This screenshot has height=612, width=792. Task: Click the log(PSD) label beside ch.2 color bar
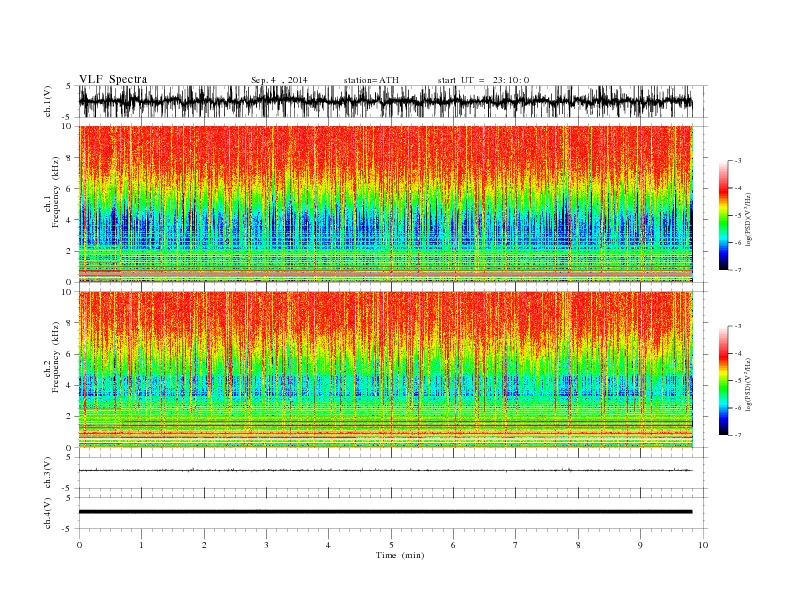pos(749,384)
